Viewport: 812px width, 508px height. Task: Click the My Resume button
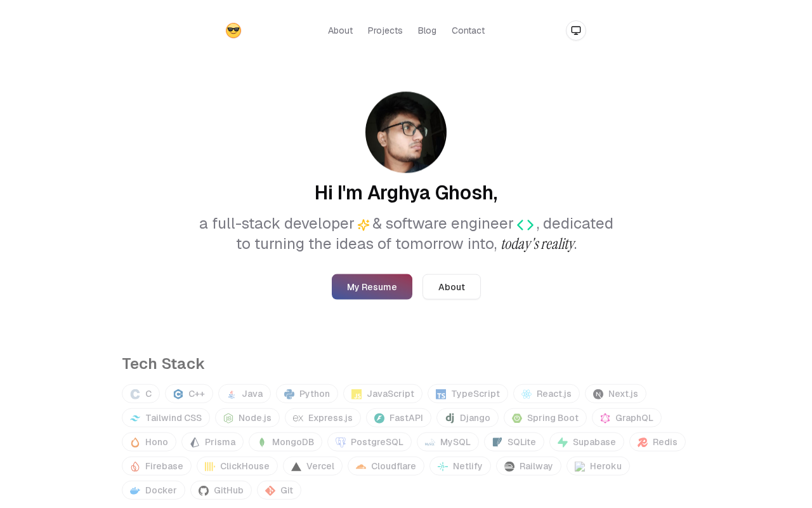pos(372,287)
